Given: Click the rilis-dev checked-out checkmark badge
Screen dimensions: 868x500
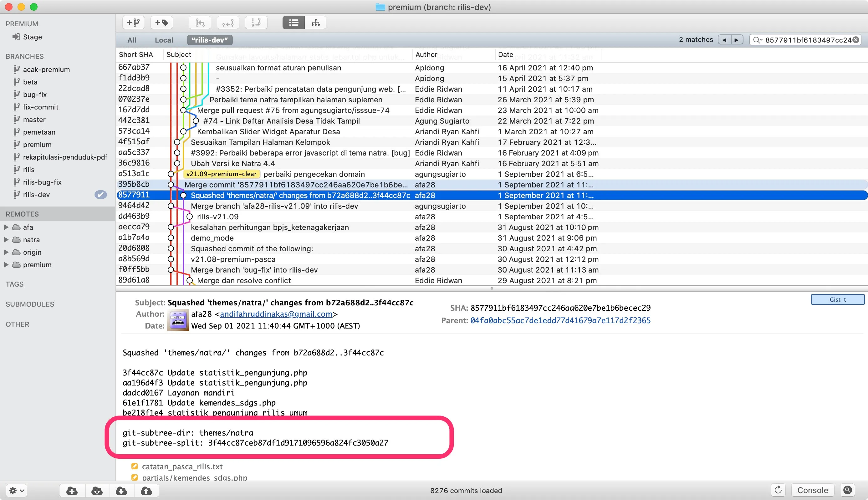Looking at the screenshot, I should click(x=100, y=195).
